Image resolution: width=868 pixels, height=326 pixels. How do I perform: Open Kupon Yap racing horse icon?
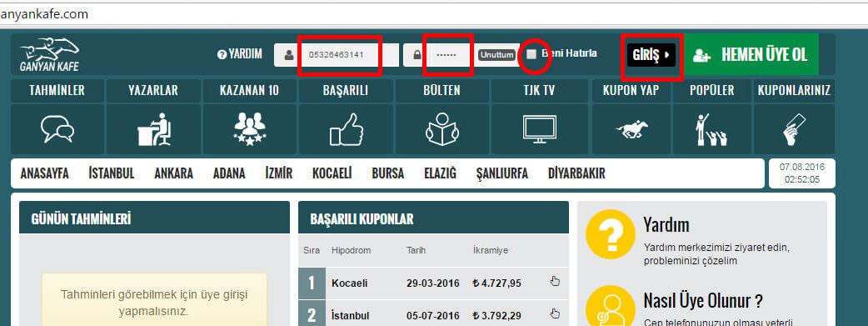[632, 131]
